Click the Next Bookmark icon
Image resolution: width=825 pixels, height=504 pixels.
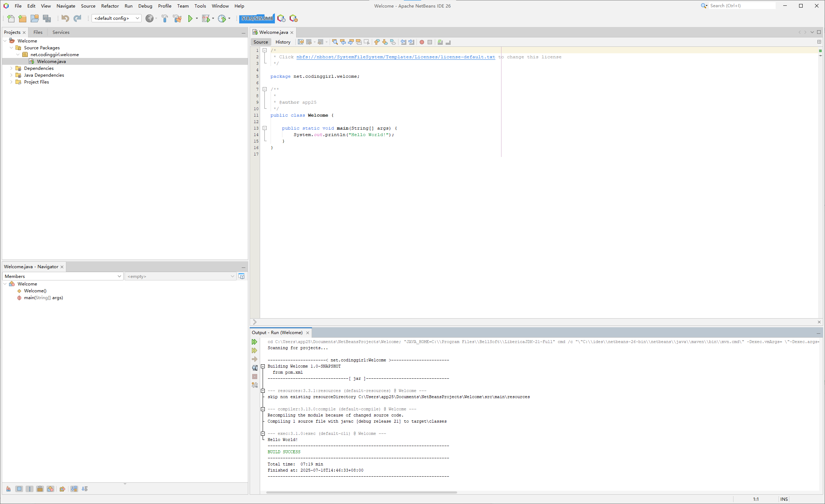[x=385, y=42]
